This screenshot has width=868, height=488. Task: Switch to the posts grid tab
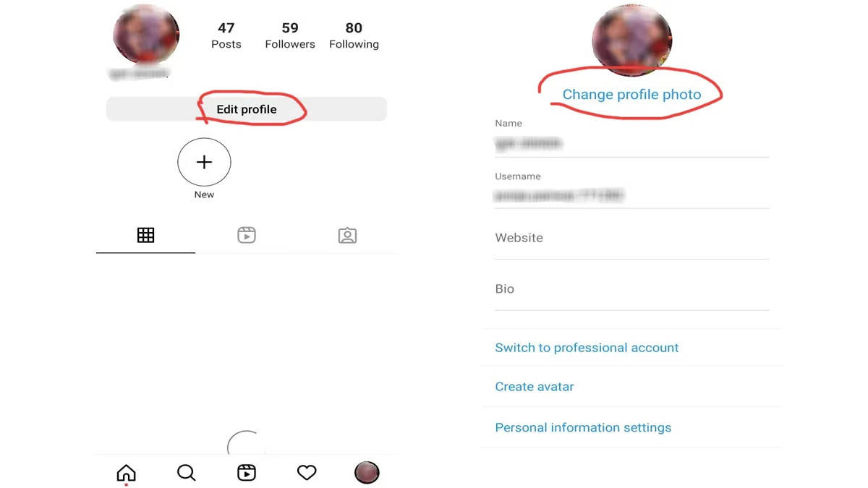145,235
